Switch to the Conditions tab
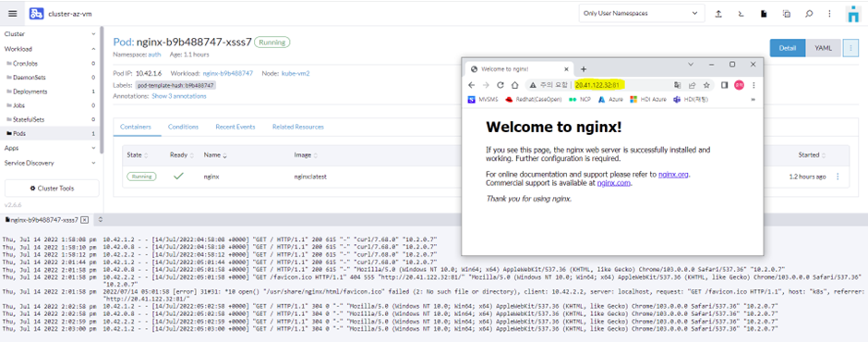The height and width of the screenshot is (342, 868). (183, 127)
